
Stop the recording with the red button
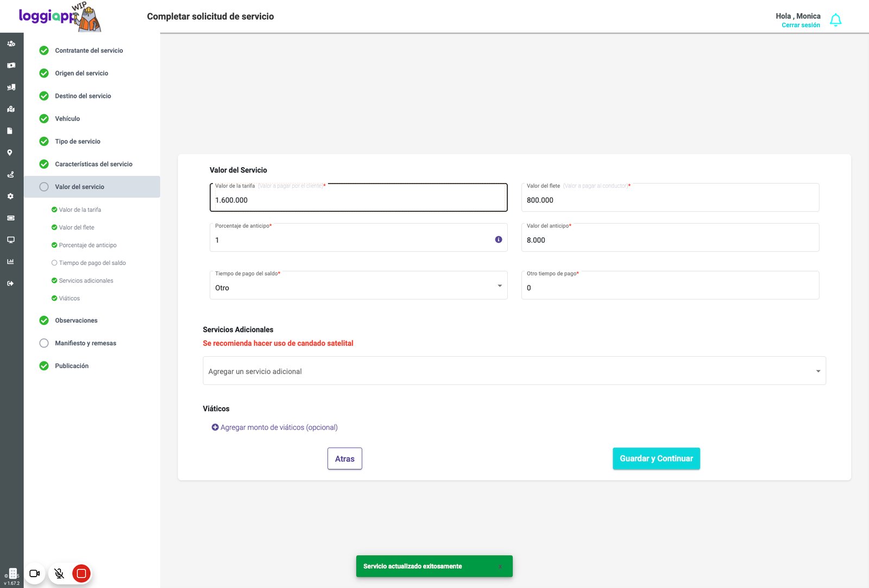click(81, 573)
